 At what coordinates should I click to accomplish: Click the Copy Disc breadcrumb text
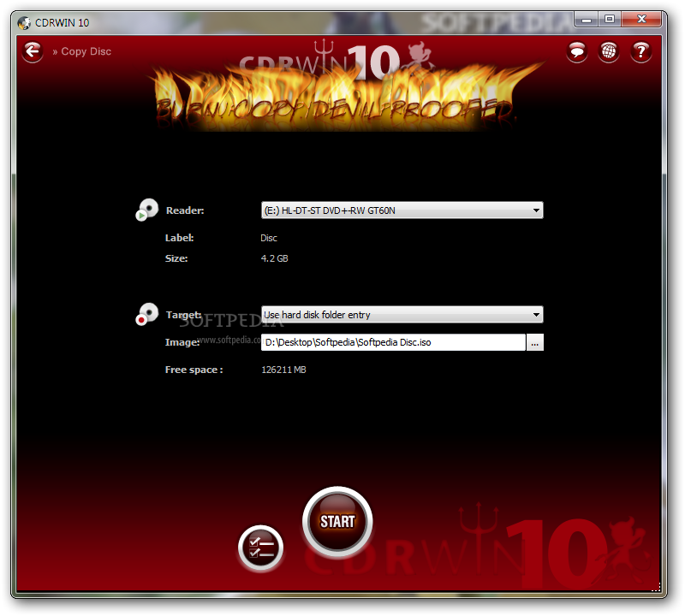(x=86, y=51)
